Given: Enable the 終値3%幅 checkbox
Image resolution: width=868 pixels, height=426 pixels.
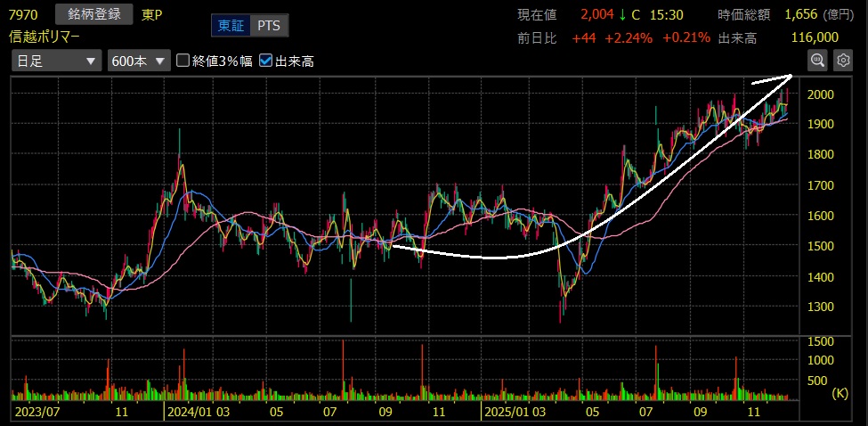Looking at the screenshot, I should coord(183,61).
